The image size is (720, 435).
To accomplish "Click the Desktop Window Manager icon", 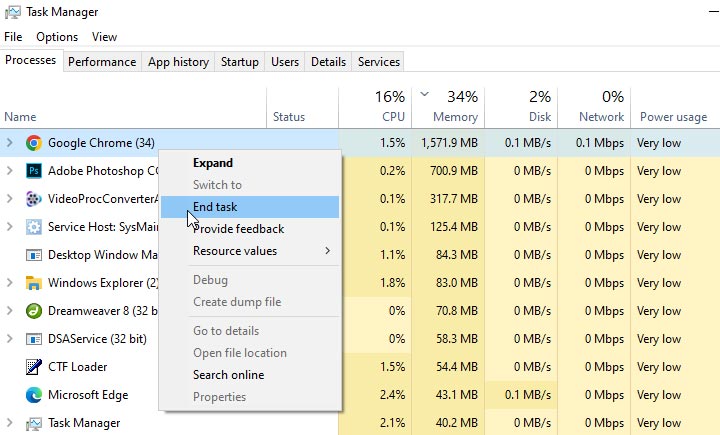I will coord(34,255).
